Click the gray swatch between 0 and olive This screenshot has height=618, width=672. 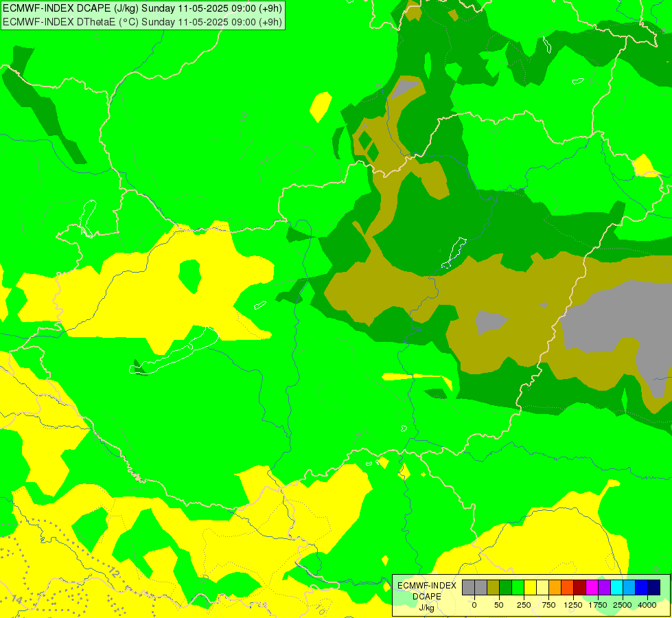[481, 587]
